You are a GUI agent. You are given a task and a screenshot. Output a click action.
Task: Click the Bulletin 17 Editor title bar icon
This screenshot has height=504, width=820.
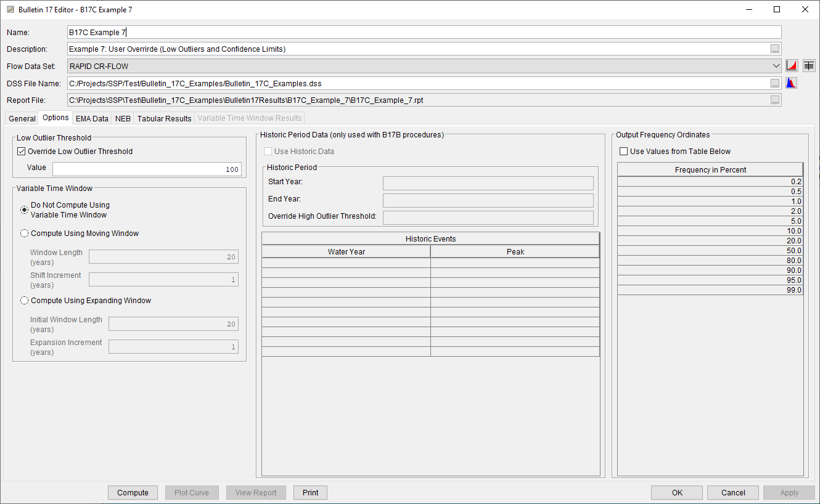point(9,9)
